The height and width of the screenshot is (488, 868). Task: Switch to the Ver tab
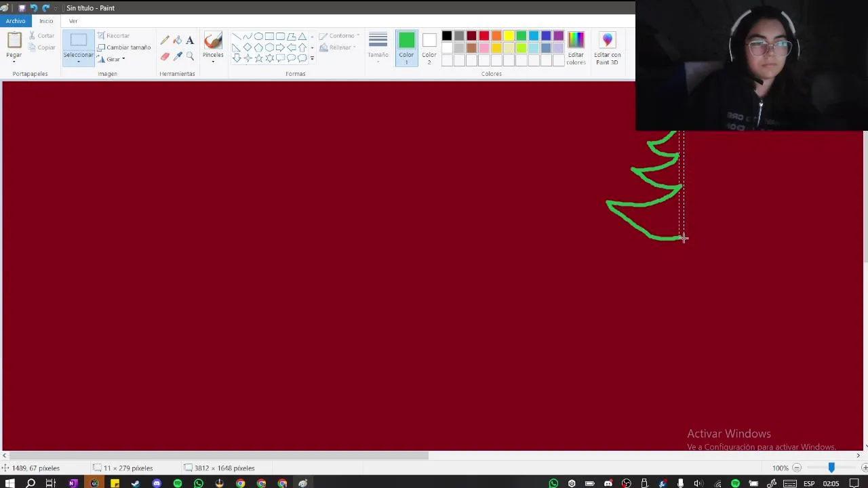(73, 21)
